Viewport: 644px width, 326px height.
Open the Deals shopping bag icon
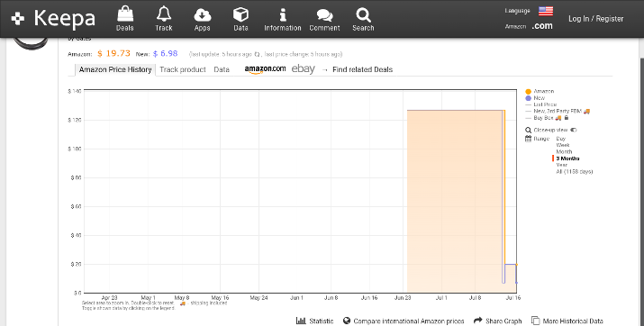[125, 14]
